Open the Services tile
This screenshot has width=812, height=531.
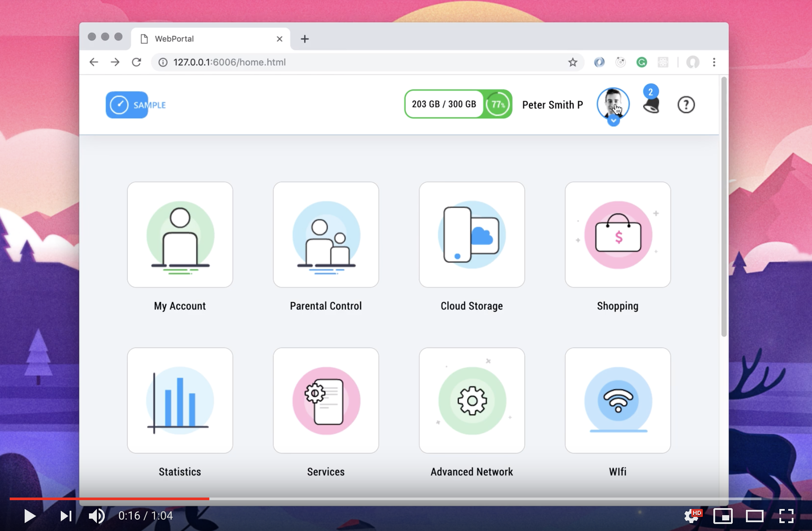[x=326, y=401]
